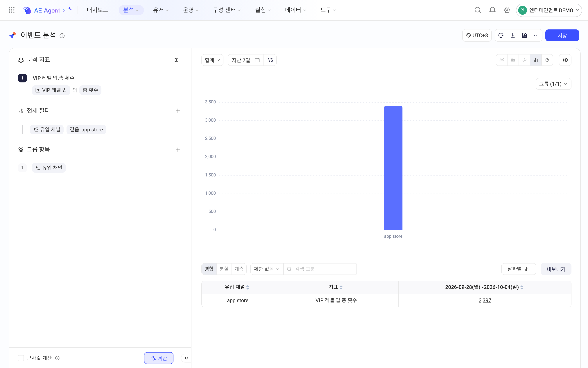
Task: Click the 검색 그룹 search field
Action: pos(320,269)
